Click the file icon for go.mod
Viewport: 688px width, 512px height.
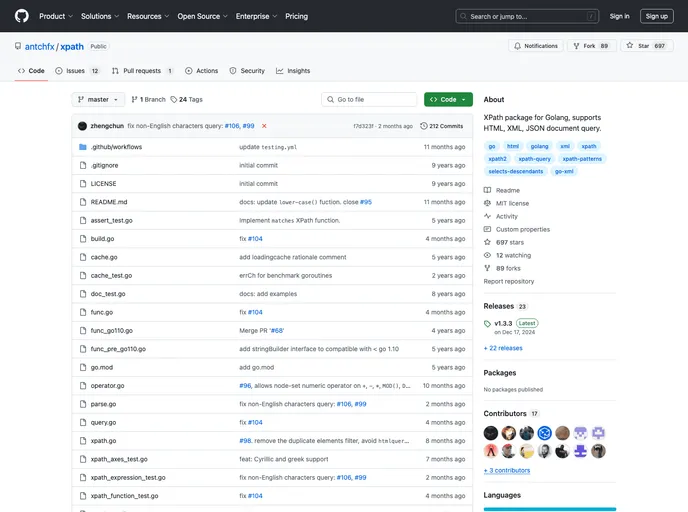coord(82,367)
